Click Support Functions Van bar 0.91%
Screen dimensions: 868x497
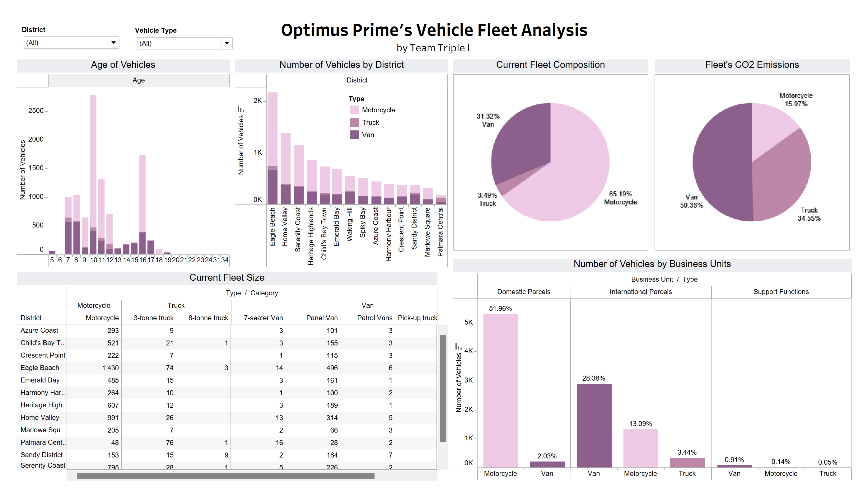[734, 466]
